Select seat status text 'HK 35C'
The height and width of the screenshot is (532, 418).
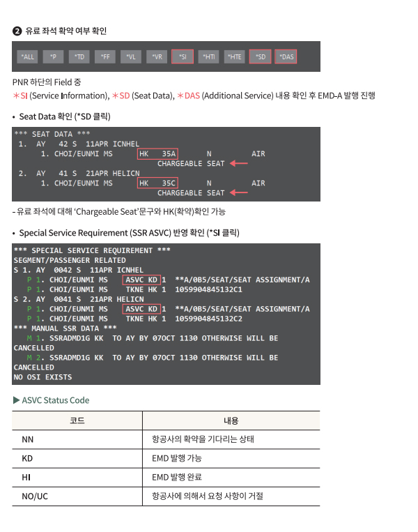click(x=157, y=183)
